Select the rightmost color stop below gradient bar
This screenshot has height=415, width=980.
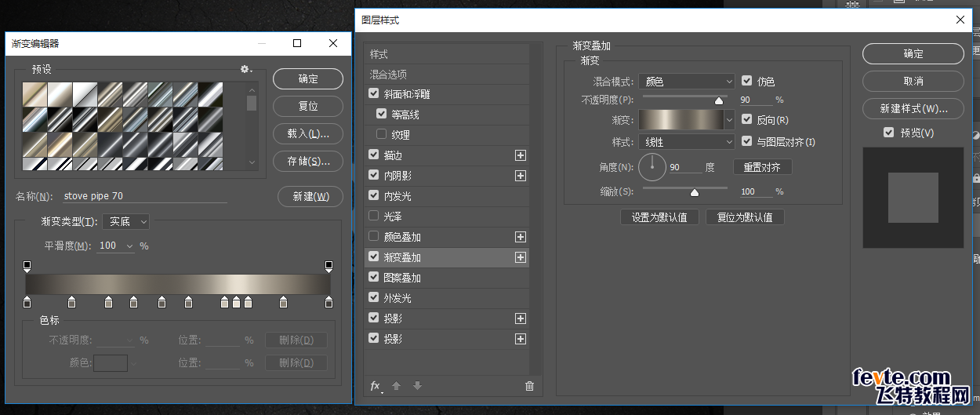coord(328,302)
